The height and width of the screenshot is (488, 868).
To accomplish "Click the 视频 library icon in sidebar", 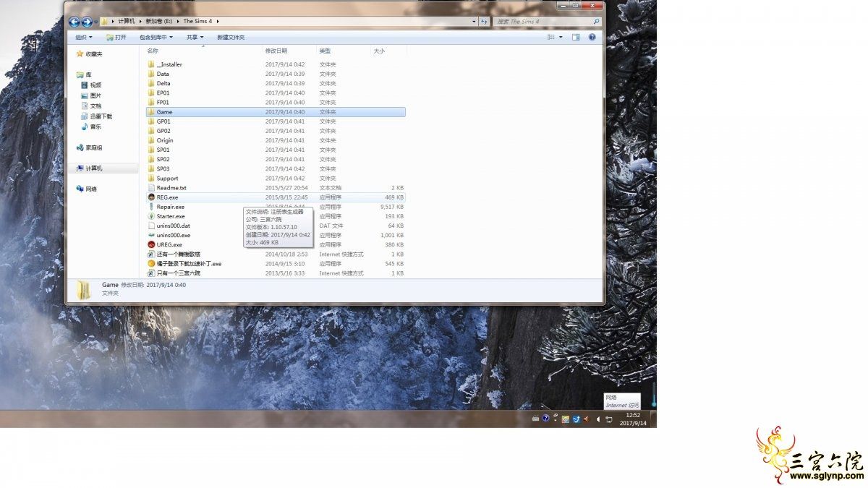I will (x=85, y=85).
